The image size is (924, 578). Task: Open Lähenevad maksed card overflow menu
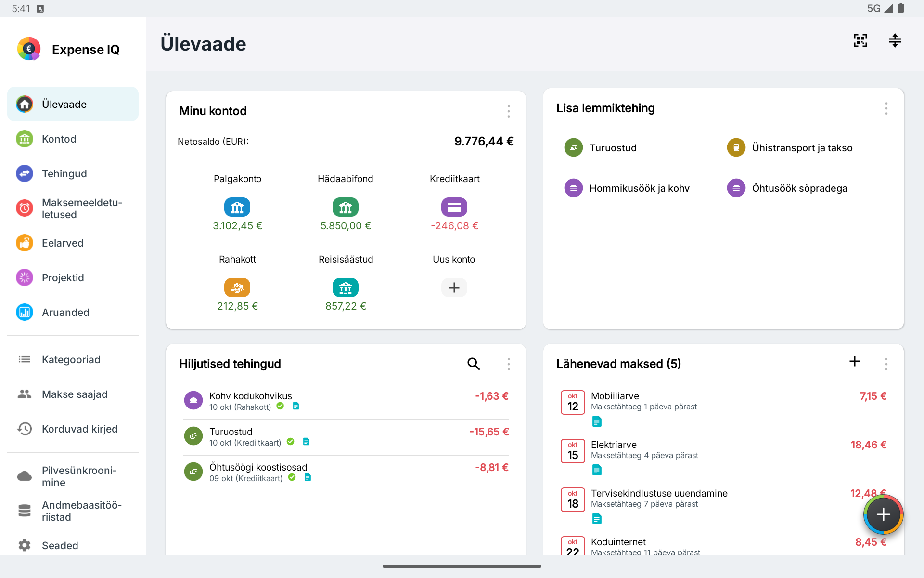click(886, 364)
